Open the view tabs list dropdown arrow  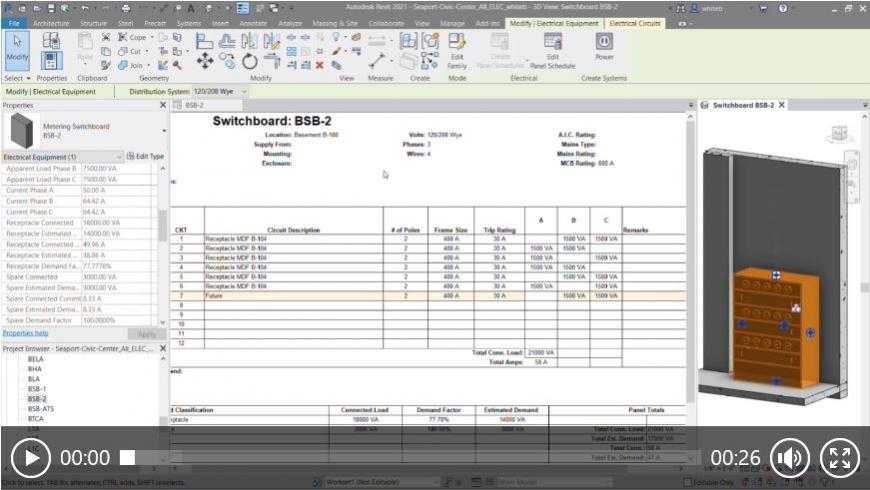click(691, 105)
